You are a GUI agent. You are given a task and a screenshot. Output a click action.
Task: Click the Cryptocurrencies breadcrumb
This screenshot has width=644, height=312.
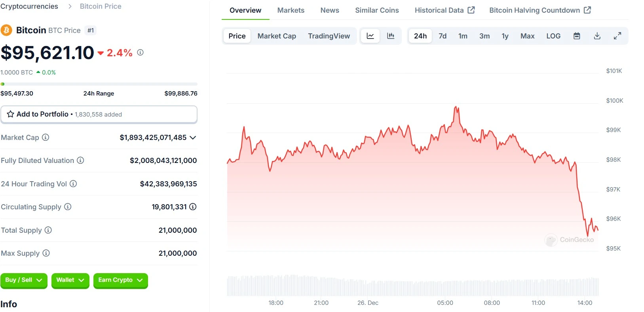click(x=29, y=6)
